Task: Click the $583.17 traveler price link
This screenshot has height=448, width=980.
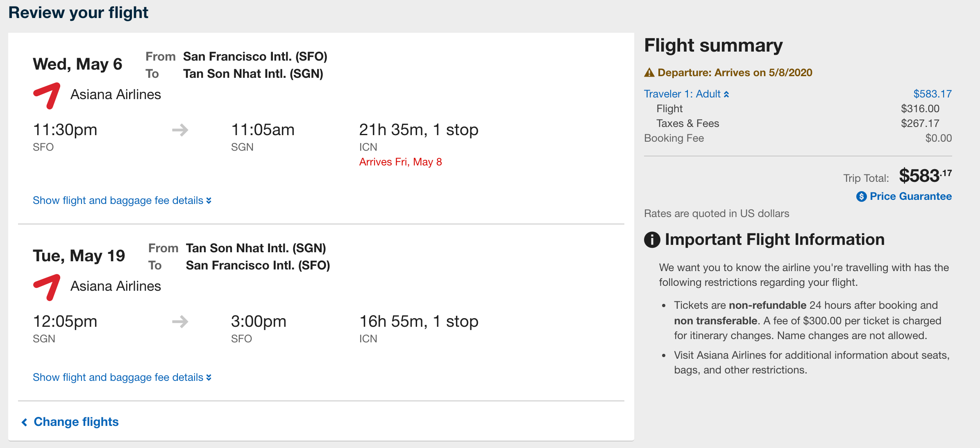Action: point(932,94)
